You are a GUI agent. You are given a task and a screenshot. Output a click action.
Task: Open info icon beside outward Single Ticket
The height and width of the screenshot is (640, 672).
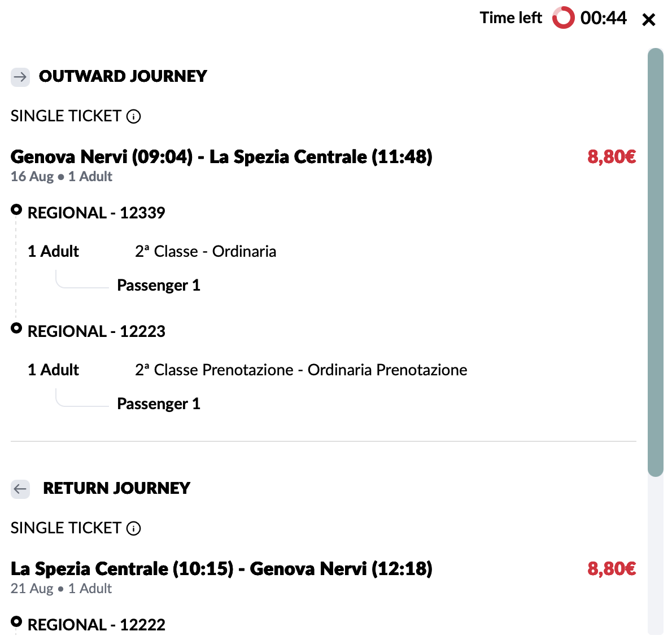pos(133,116)
